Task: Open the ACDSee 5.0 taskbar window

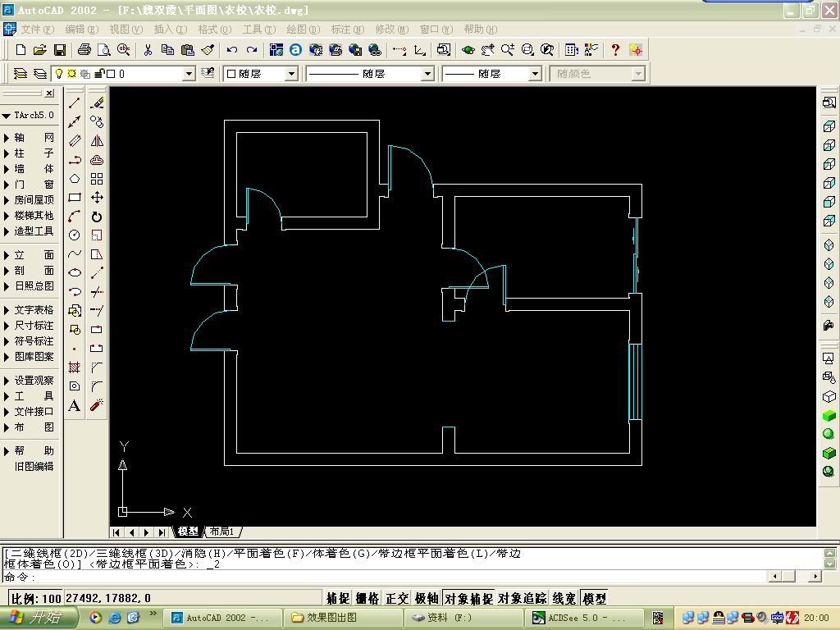Action: coord(584,618)
